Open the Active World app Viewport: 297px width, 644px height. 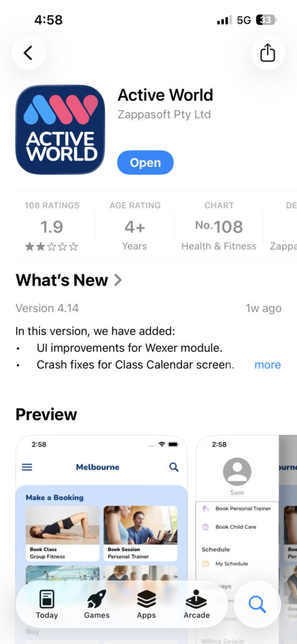(x=145, y=163)
